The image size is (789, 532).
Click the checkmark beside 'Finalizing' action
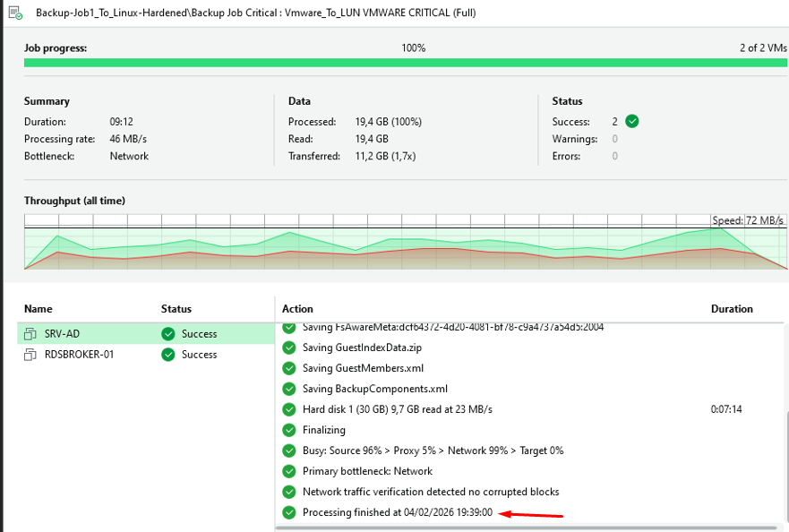point(288,430)
